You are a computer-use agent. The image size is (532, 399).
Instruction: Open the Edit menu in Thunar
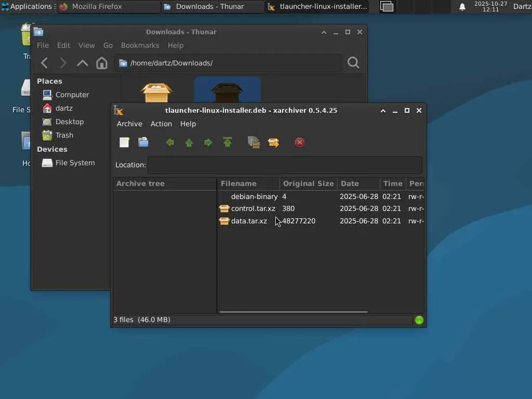pos(63,46)
